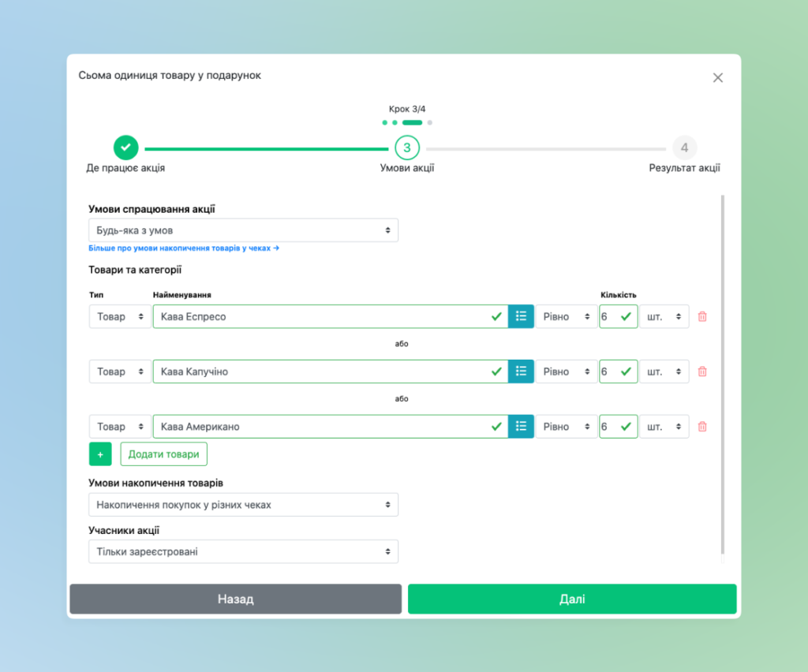
Task: Change Тип dropdown in Кава Еспресо row
Action: click(120, 316)
